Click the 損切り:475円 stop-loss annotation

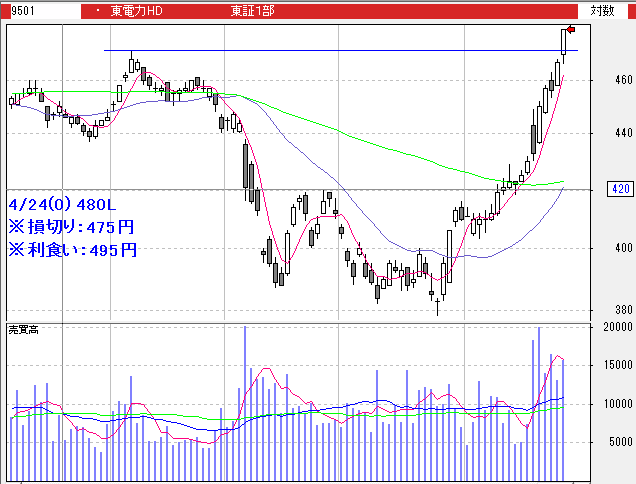(x=70, y=227)
